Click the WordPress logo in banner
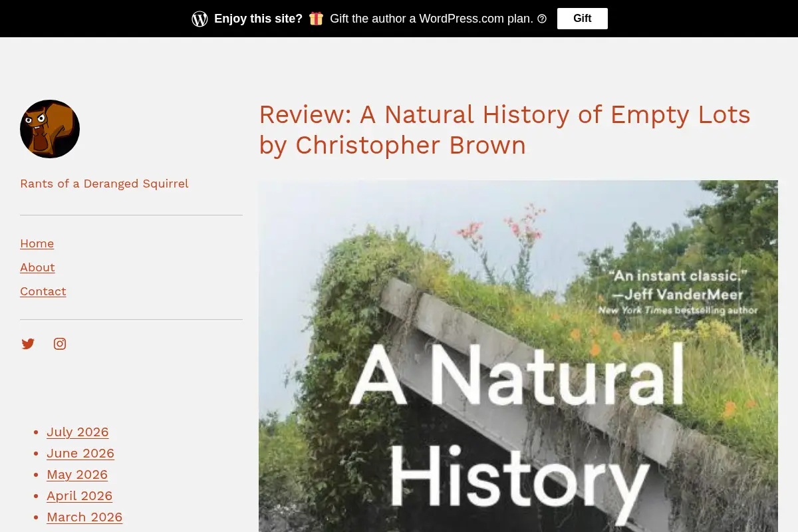 tap(199, 19)
